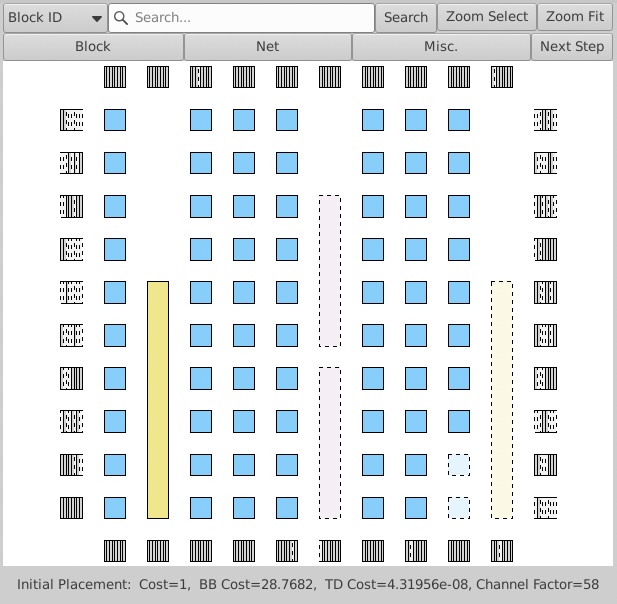Click the magnifier icon in the search box
Viewport: 617px width, 604px height.
(x=121, y=17)
